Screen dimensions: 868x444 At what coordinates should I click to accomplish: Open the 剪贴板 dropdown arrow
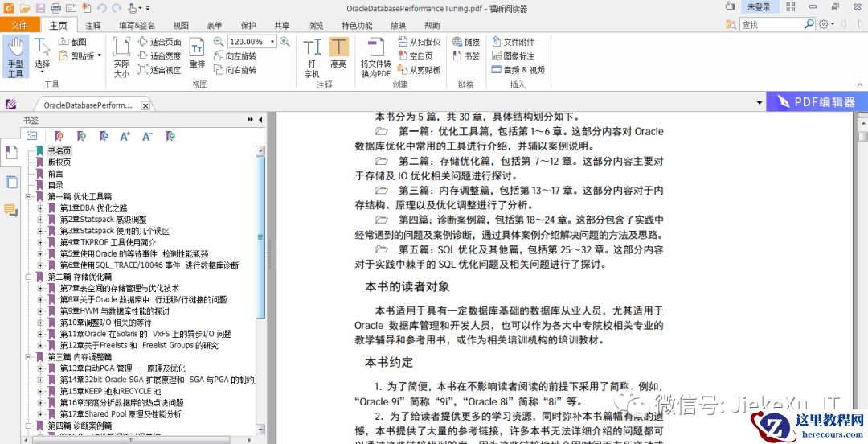(100, 55)
